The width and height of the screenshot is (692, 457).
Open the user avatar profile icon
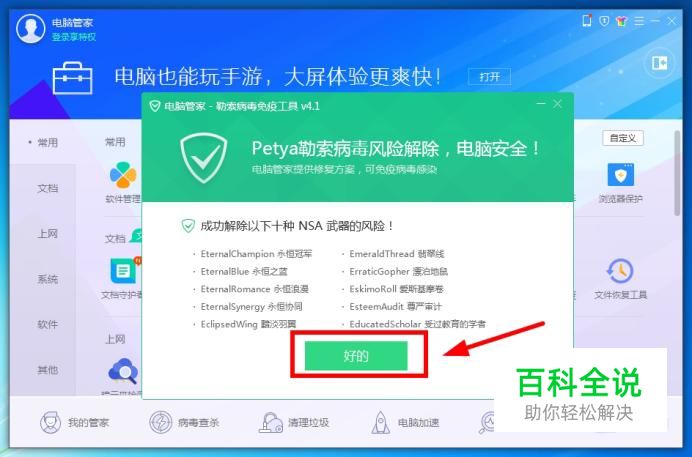[30, 29]
